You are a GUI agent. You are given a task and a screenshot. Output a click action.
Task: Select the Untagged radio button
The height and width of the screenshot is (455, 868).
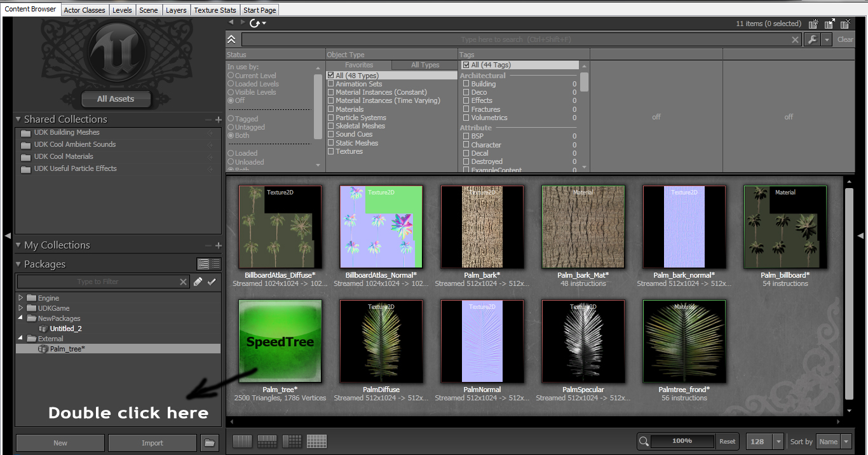(231, 127)
